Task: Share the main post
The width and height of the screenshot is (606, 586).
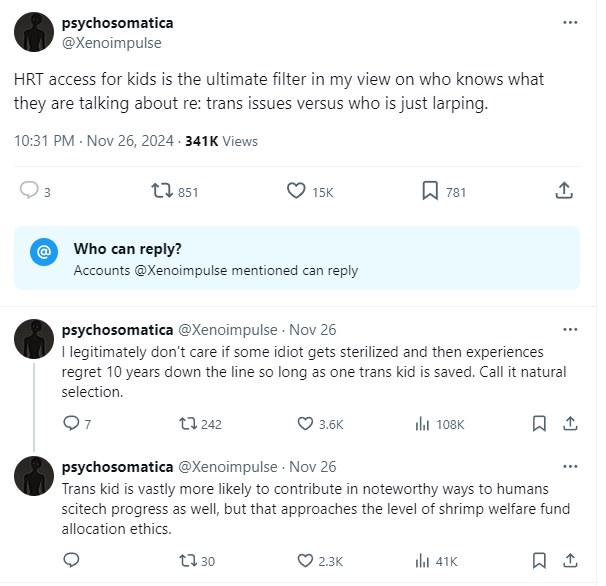Action: (563, 191)
